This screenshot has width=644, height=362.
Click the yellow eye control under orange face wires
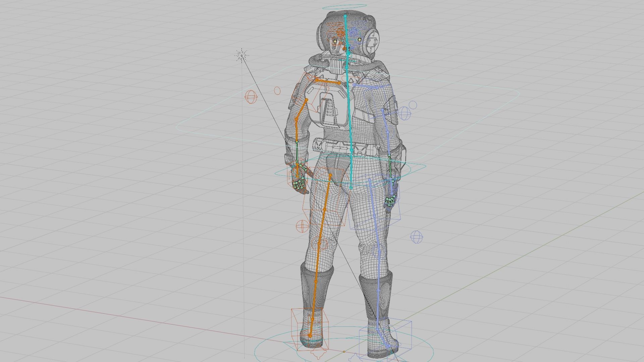point(335,41)
